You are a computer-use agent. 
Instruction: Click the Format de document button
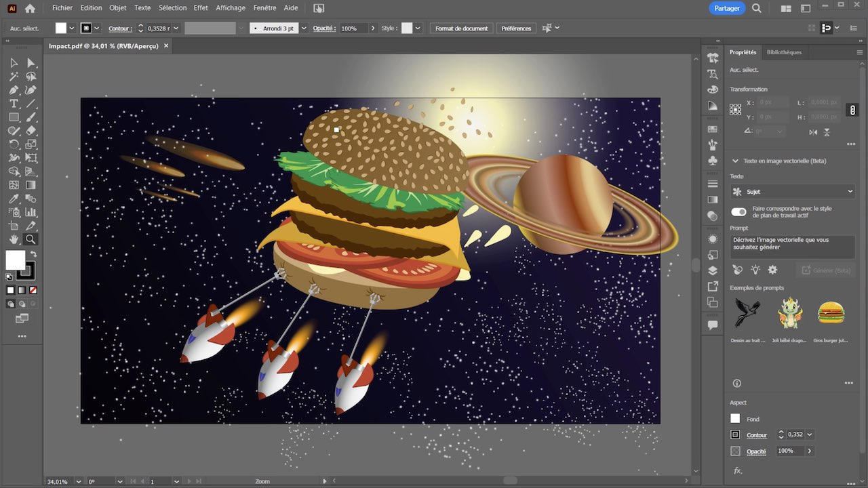(x=461, y=28)
